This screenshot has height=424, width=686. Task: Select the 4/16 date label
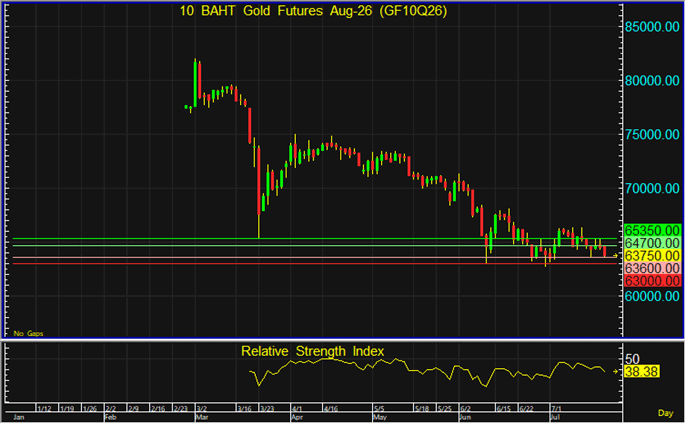click(x=331, y=409)
